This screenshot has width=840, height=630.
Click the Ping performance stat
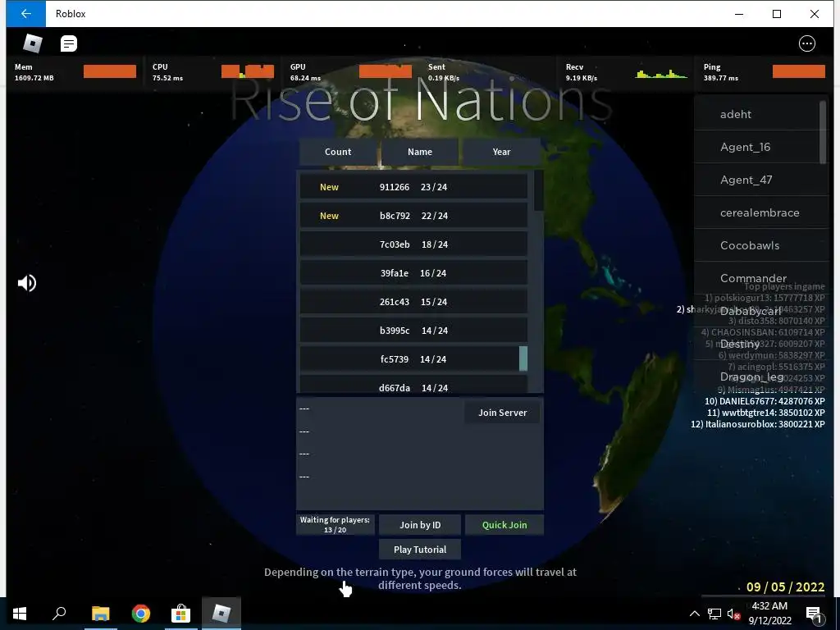[x=764, y=72]
